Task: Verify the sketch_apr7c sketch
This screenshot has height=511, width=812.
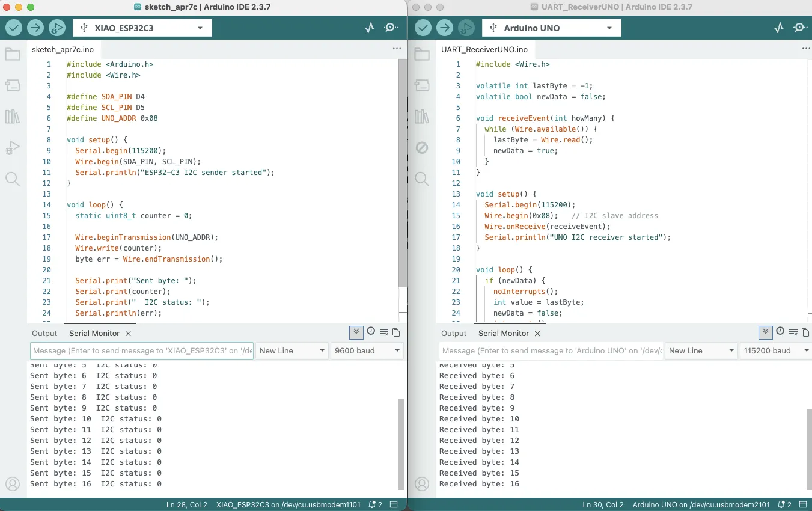Action: [x=14, y=28]
